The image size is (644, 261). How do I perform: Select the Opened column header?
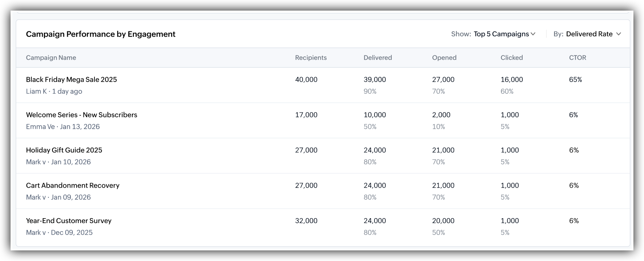444,58
